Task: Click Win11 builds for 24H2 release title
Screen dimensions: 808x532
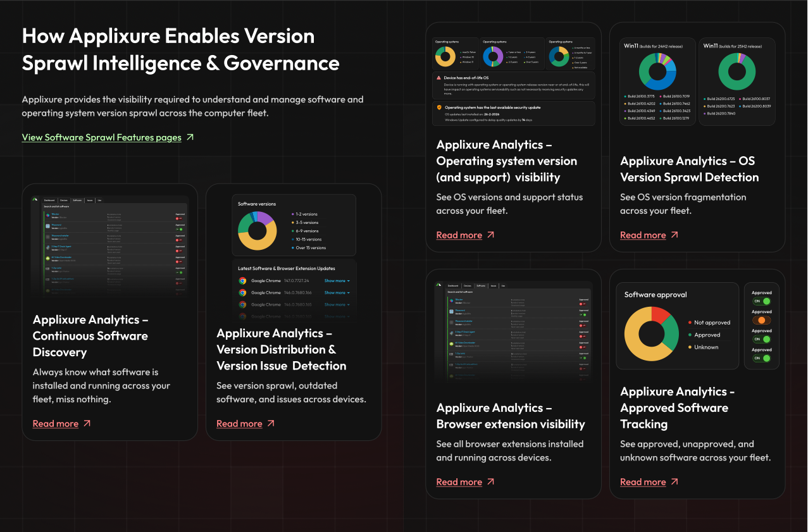Action: click(x=655, y=46)
